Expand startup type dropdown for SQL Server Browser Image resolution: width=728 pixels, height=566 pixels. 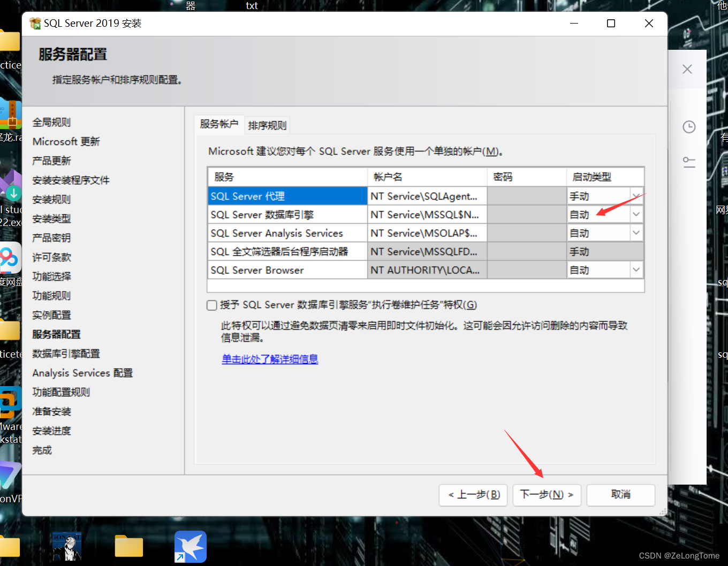pyautogui.click(x=636, y=270)
